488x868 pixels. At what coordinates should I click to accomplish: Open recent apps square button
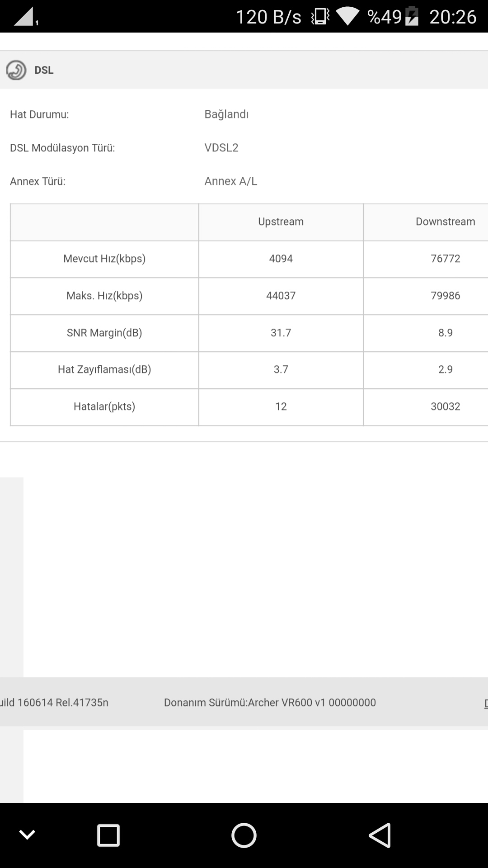click(x=108, y=835)
